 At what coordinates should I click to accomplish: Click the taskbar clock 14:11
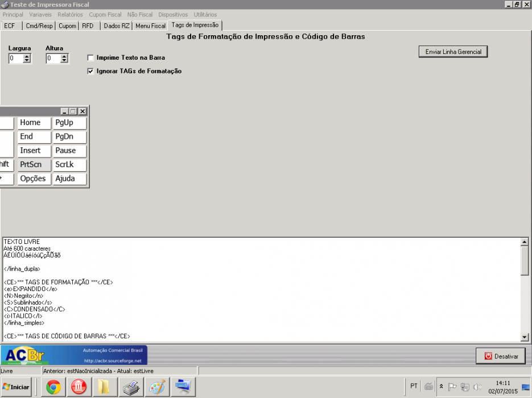tap(503, 383)
